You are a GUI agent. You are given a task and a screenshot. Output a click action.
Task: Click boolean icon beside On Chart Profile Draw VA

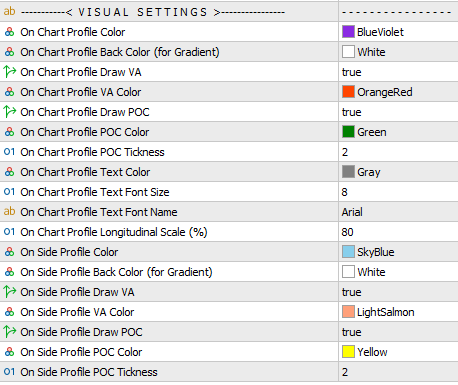point(10,72)
